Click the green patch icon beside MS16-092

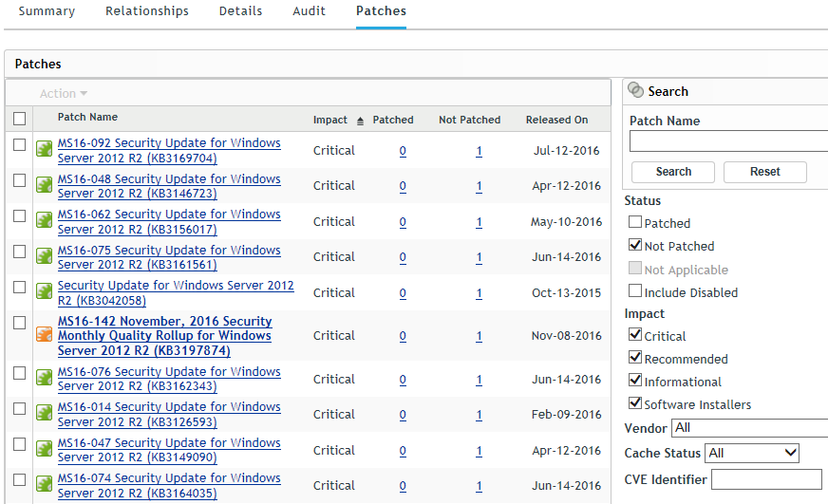(x=44, y=149)
